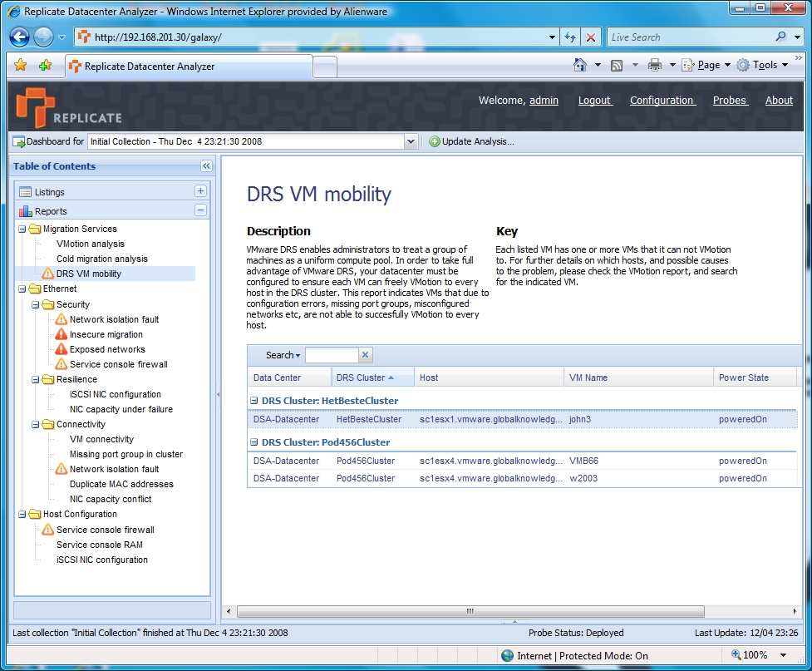Collapse DRS Cluster HetBesteCluster group
The image size is (812, 671).
254,401
